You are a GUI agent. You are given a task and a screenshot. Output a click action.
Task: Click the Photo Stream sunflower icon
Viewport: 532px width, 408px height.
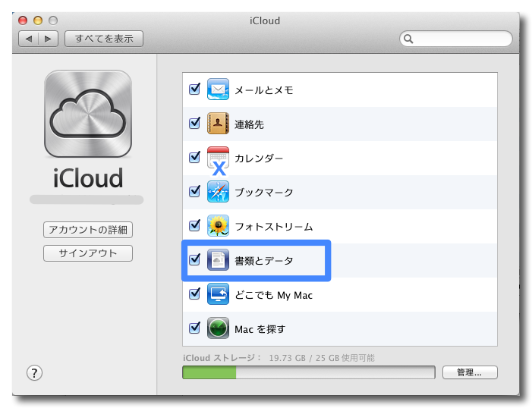coord(218,226)
